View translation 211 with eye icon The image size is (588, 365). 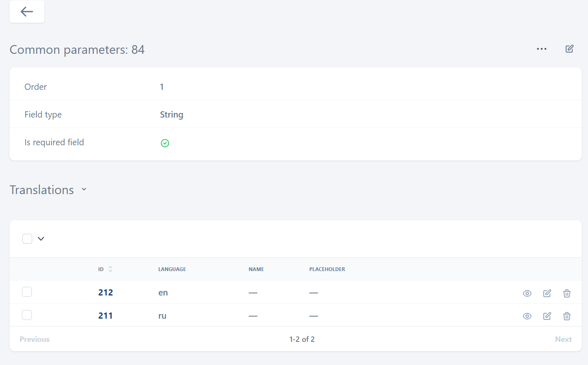click(x=527, y=316)
